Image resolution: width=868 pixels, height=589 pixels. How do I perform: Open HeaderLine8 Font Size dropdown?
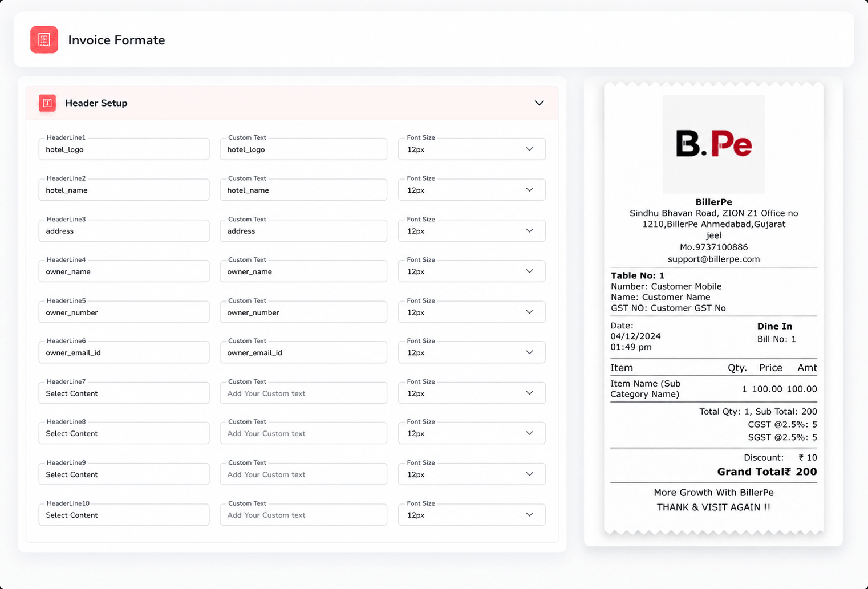tap(472, 433)
